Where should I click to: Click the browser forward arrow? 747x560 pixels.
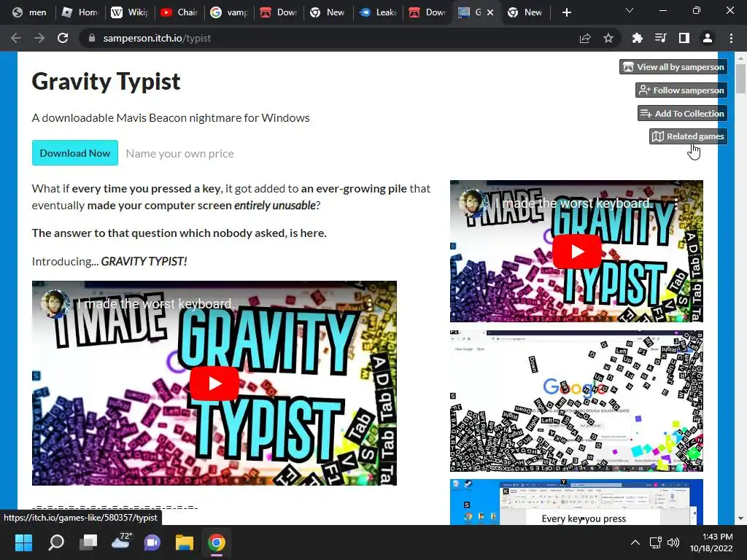point(39,38)
